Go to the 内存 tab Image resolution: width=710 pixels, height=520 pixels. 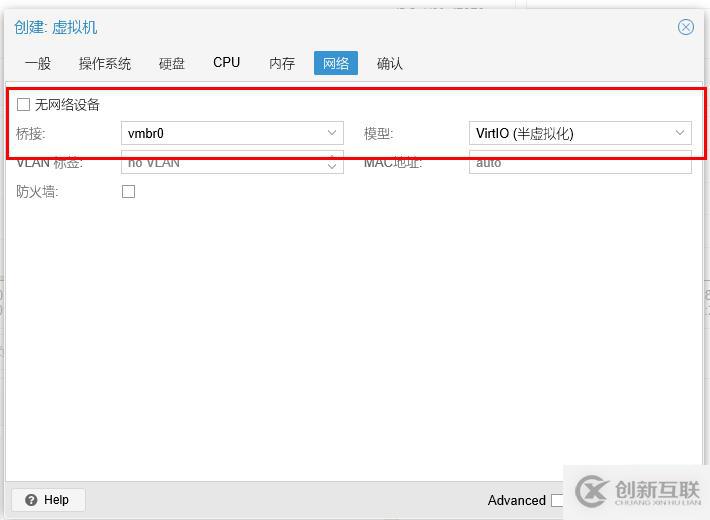pos(282,63)
